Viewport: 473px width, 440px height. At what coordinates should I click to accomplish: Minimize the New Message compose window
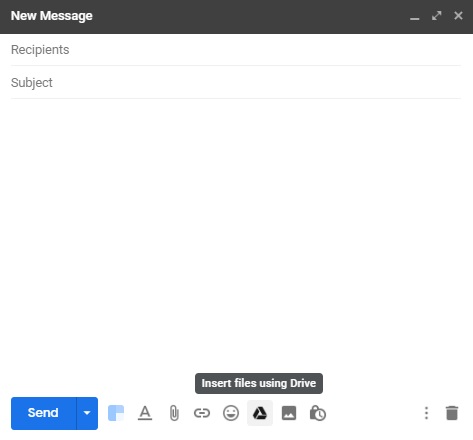pos(415,16)
